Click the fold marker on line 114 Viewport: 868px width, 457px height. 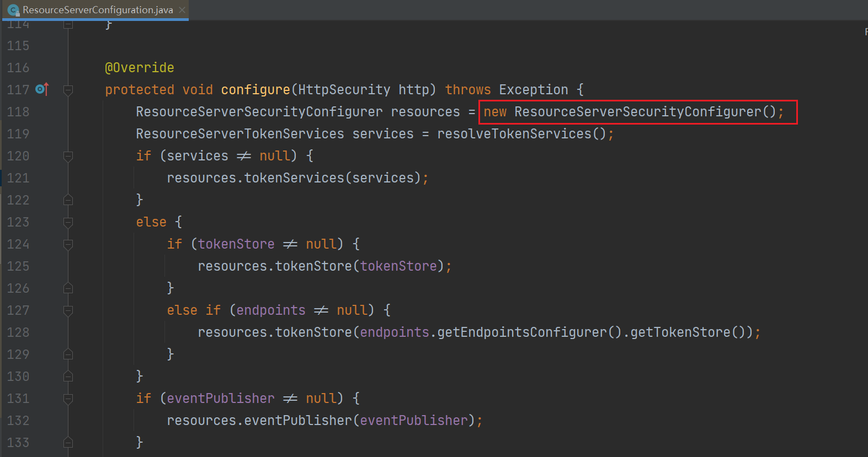click(68, 24)
